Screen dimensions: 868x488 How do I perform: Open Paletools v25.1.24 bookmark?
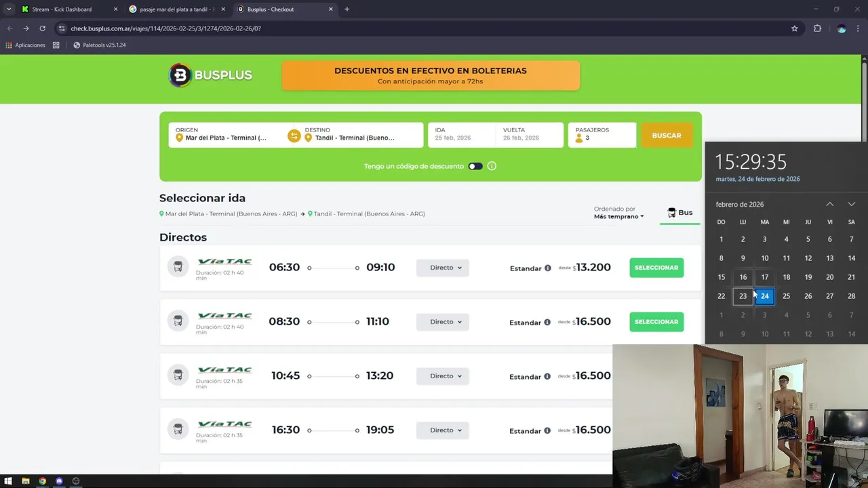tap(100, 45)
